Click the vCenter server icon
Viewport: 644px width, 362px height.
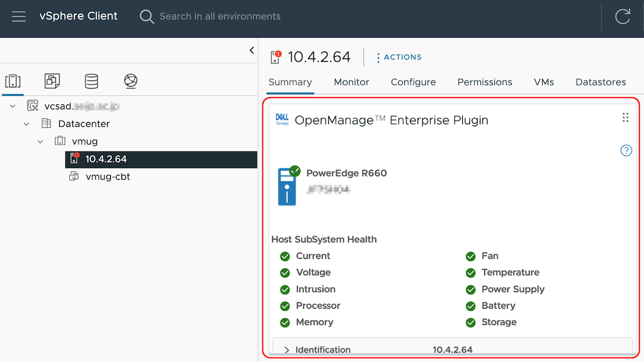pos(33,106)
